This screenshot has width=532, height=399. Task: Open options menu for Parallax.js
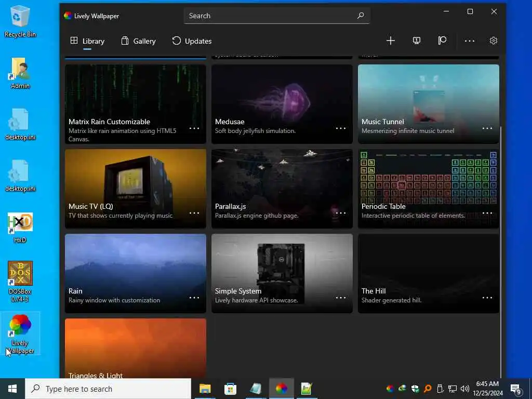[x=341, y=213]
